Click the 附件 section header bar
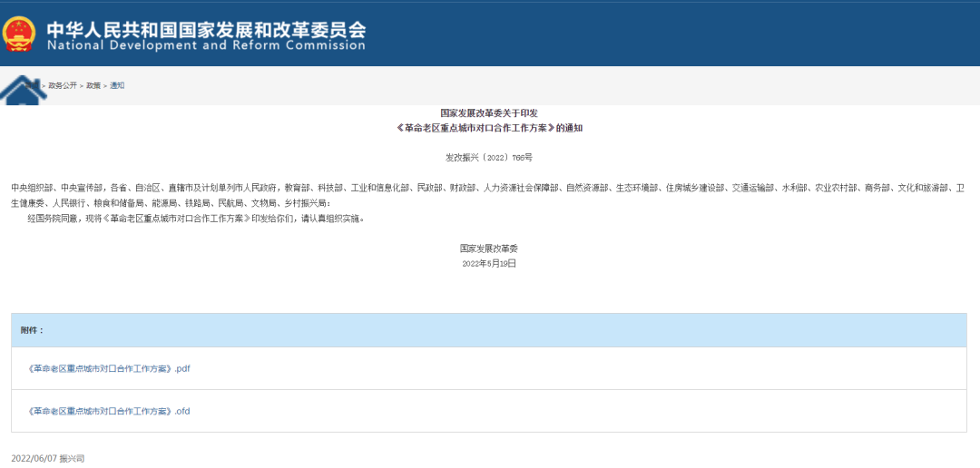Image resolution: width=980 pixels, height=468 pixels. [x=489, y=330]
